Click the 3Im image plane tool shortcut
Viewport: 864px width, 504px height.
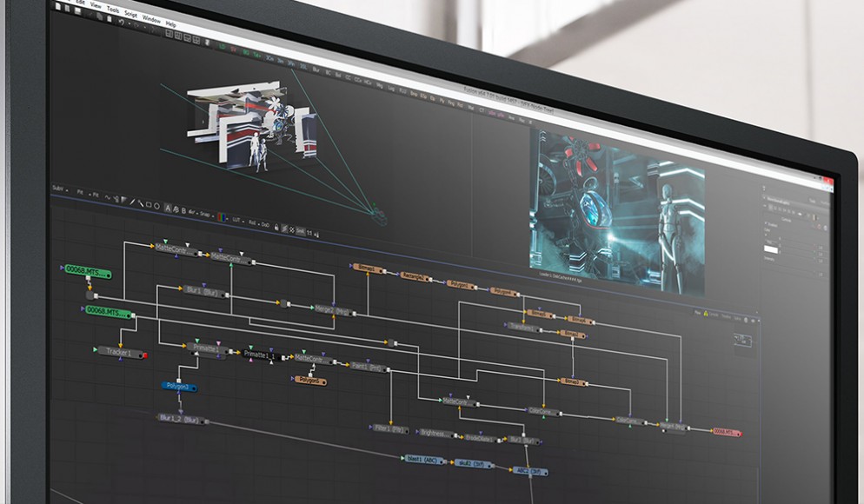point(281,61)
